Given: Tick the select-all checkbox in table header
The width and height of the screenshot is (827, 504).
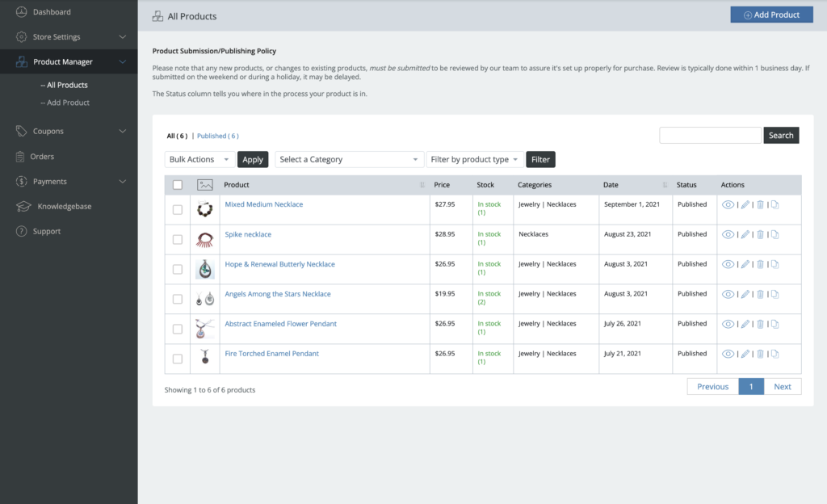Looking at the screenshot, I should click(x=178, y=185).
